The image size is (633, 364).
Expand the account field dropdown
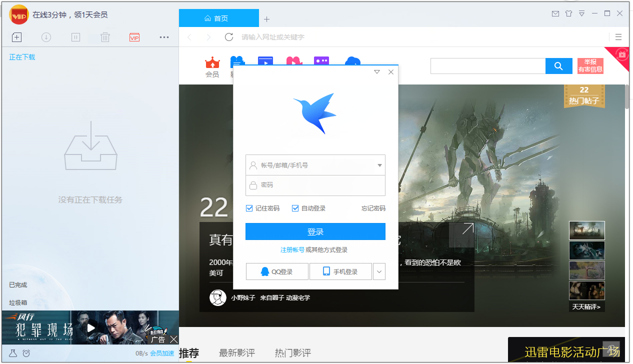(379, 165)
